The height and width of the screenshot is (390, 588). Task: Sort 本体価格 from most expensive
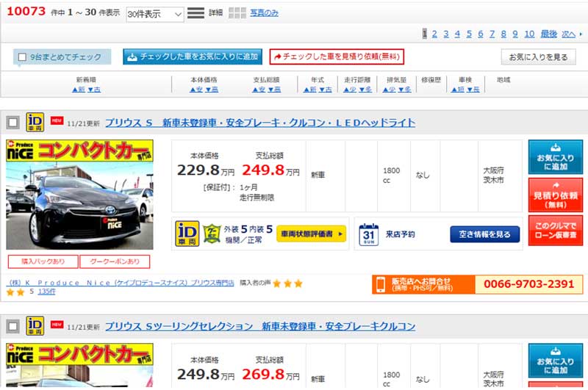pyautogui.click(x=212, y=90)
